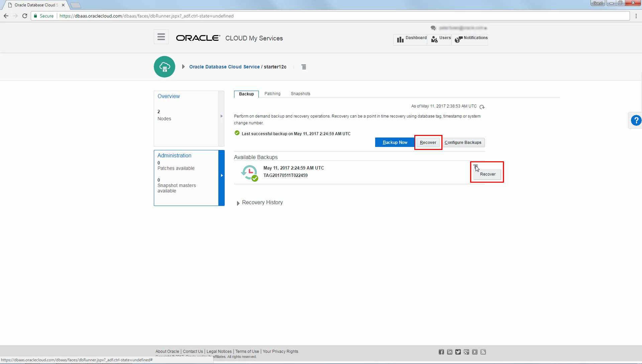
Task: Switch to the Patching tab
Action: 273,94
